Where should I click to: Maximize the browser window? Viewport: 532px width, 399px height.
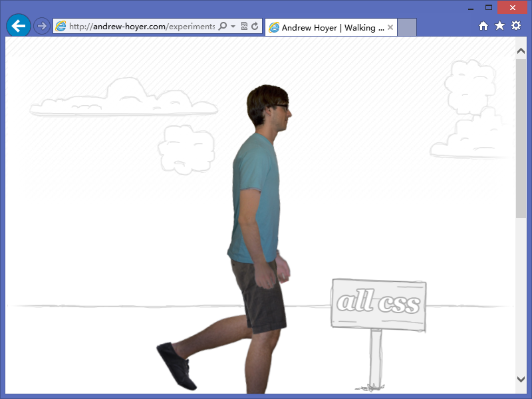click(x=489, y=7)
